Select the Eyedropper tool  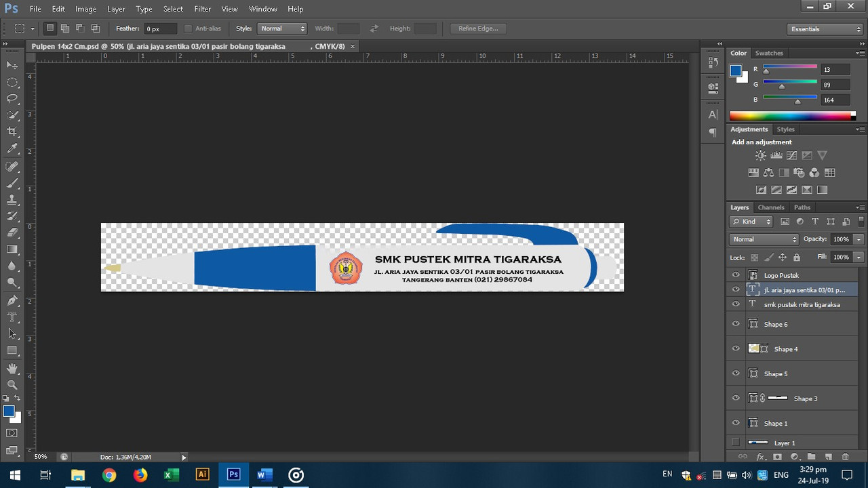[x=12, y=148]
